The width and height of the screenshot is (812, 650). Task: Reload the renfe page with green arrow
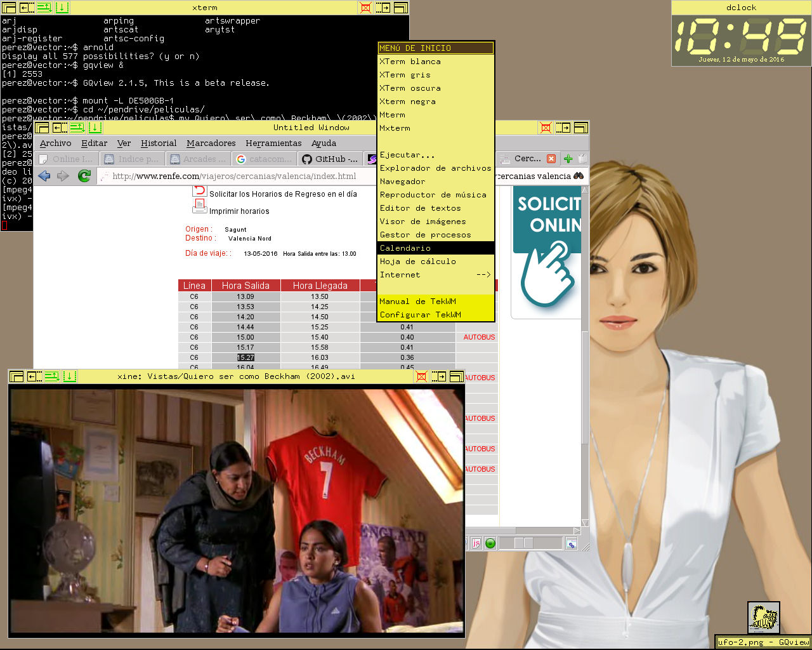[x=84, y=176]
